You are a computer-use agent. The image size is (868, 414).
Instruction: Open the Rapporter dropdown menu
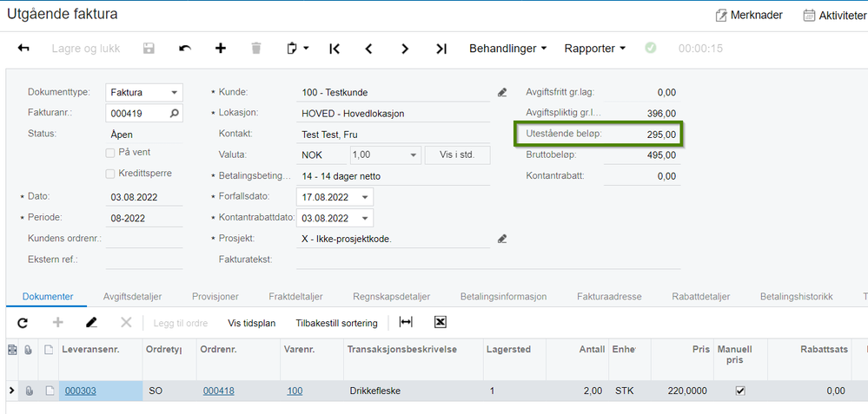click(595, 48)
